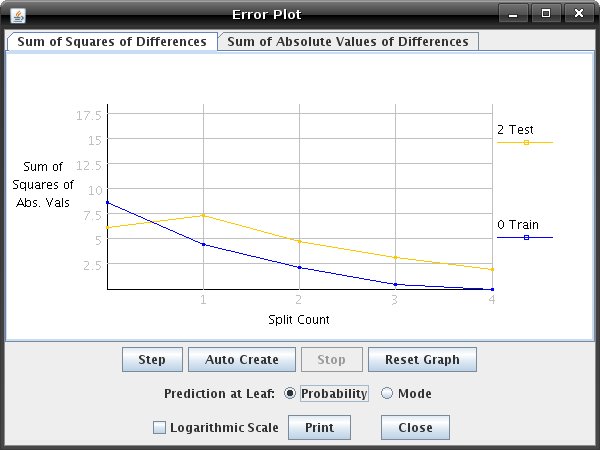The height and width of the screenshot is (450, 600).
Task: Click the Step button
Action: click(x=152, y=360)
